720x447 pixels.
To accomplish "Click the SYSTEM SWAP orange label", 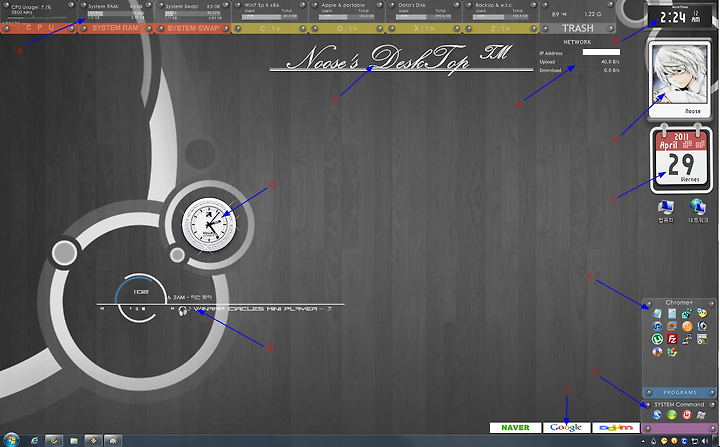I will tap(193, 28).
